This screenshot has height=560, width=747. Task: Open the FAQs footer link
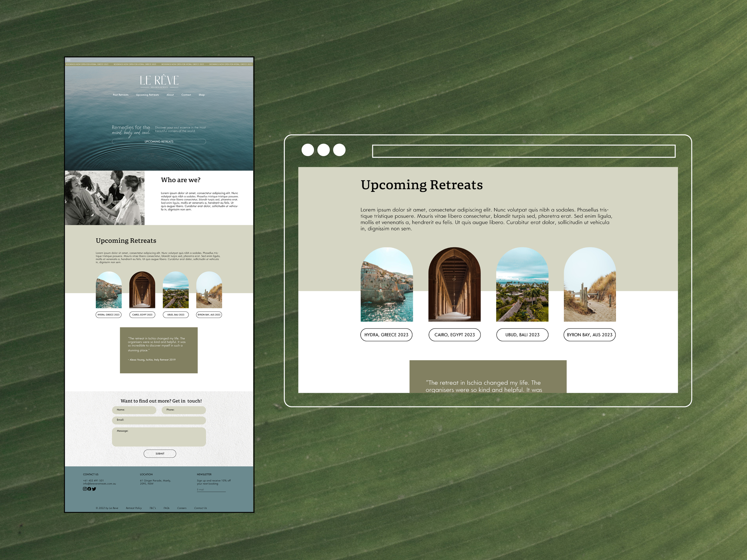coord(166,508)
